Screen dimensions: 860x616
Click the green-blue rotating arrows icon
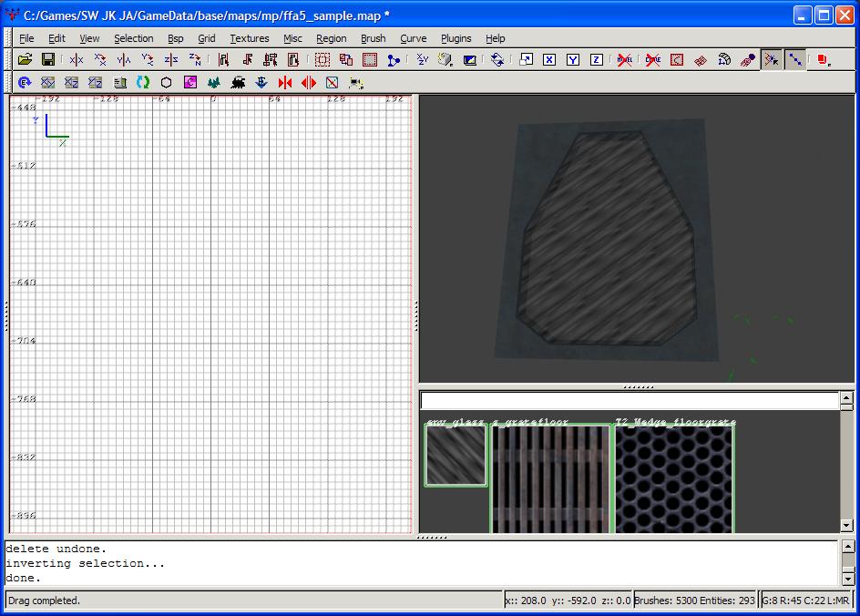pyautogui.click(x=143, y=82)
